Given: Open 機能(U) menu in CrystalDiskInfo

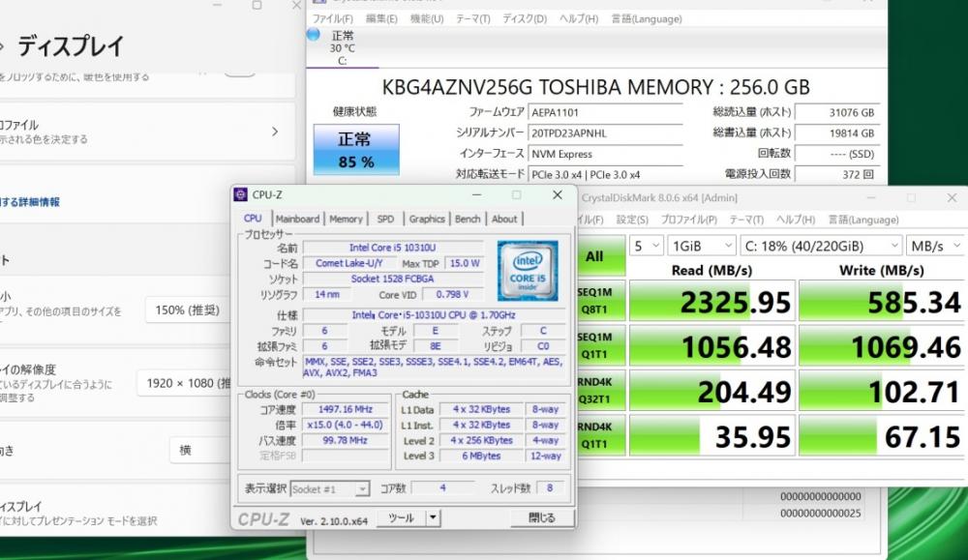Looking at the screenshot, I should point(427,19).
